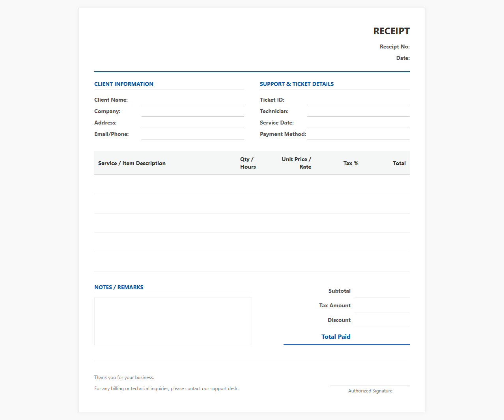Click the Subtotal value field
The image size is (504, 420).
pyautogui.click(x=382, y=291)
